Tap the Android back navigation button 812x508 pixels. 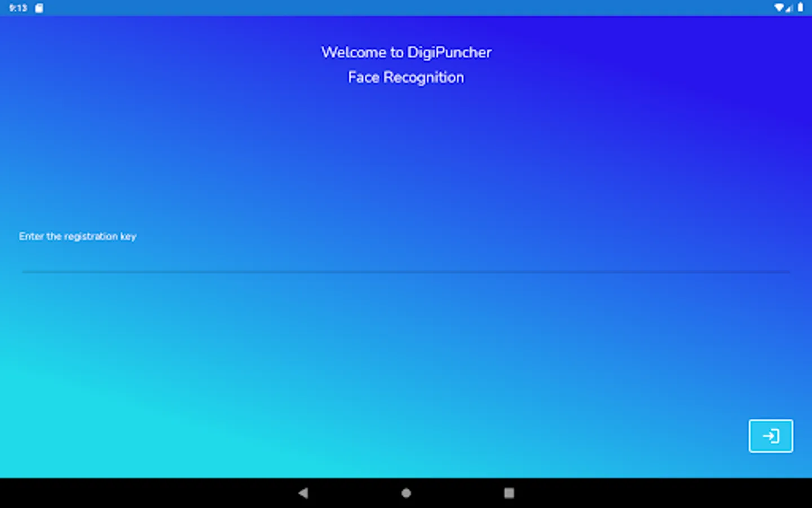(303, 493)
